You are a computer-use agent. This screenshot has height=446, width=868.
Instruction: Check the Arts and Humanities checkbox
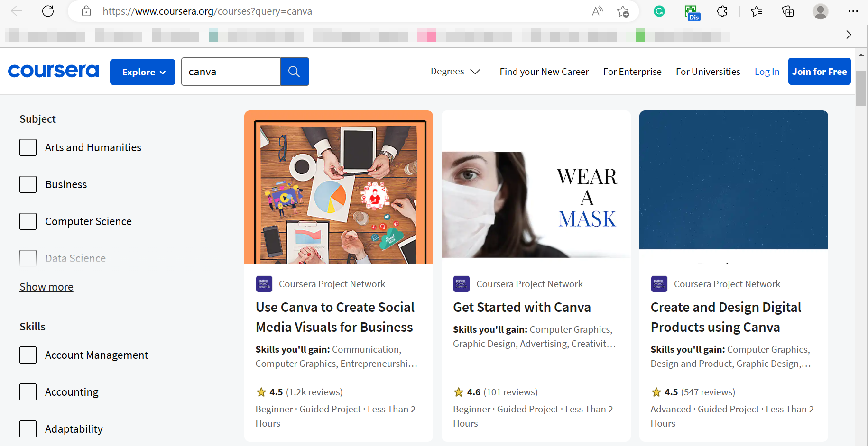[x=28, y=147]
